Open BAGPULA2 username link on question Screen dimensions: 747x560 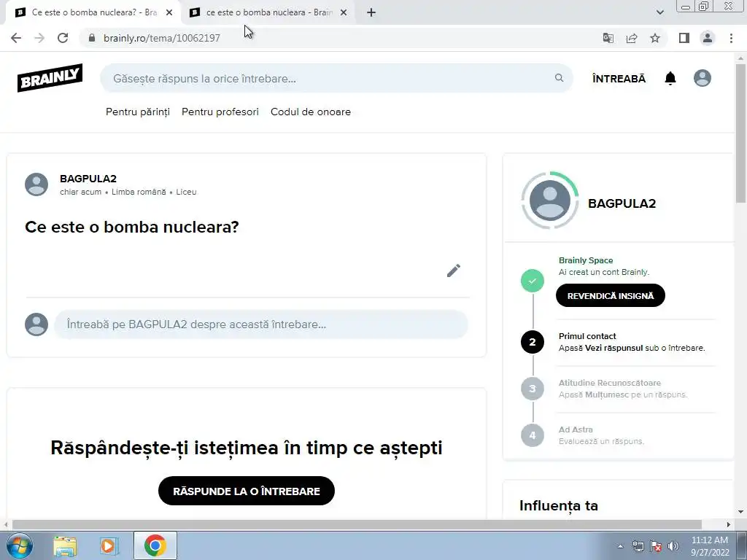click(88, 179)
